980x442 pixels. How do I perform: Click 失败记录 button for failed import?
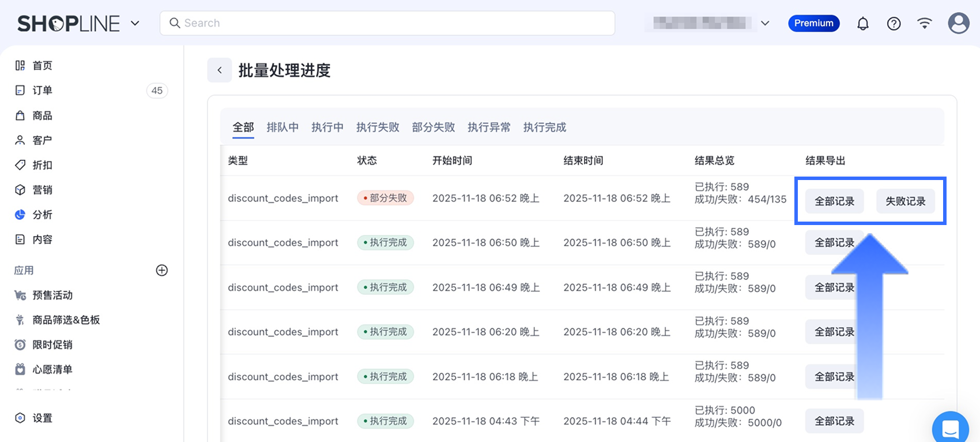click(x=905, y=201)
